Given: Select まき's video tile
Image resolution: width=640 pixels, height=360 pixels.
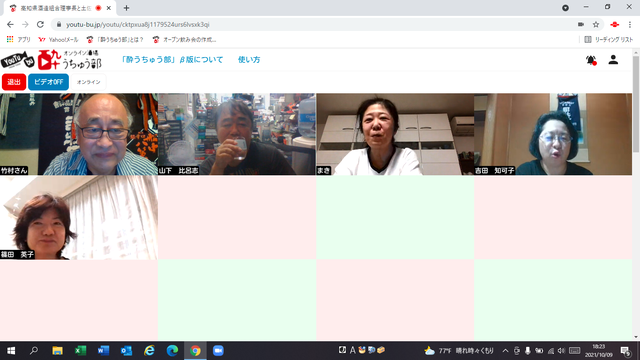Looking at the screenshot, I should coord(395,134).
